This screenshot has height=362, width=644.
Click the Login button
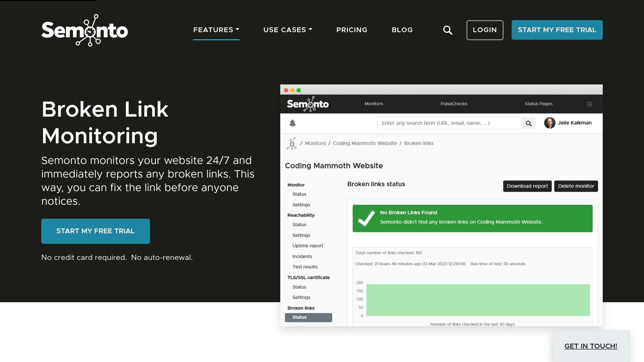485,30
